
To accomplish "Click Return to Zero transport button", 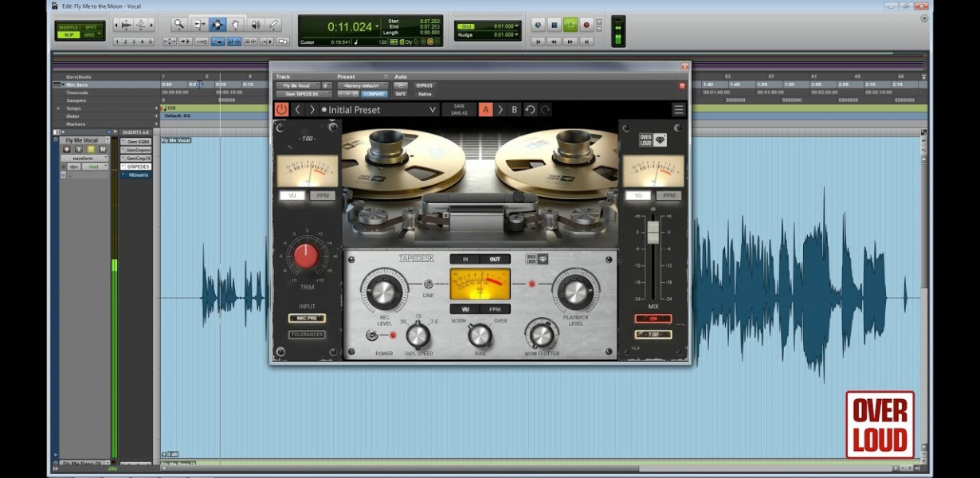I will pos(538,41).
